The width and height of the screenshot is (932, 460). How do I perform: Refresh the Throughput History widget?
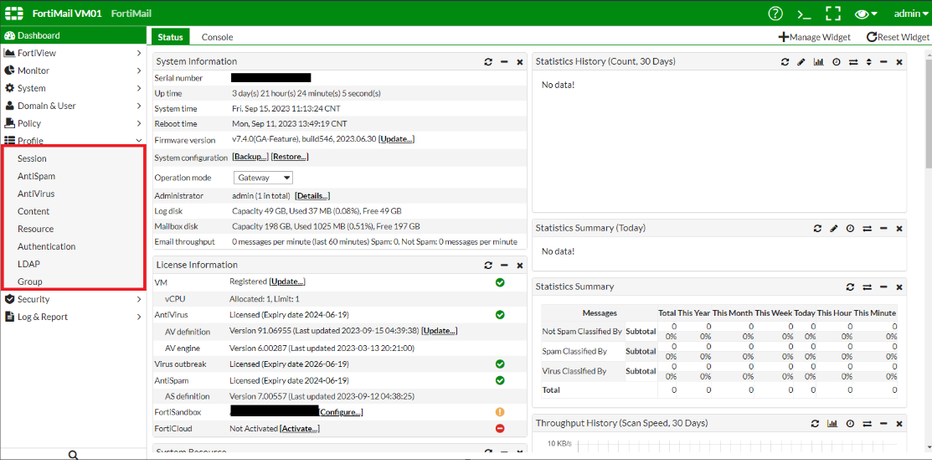[x=816, y=424]
